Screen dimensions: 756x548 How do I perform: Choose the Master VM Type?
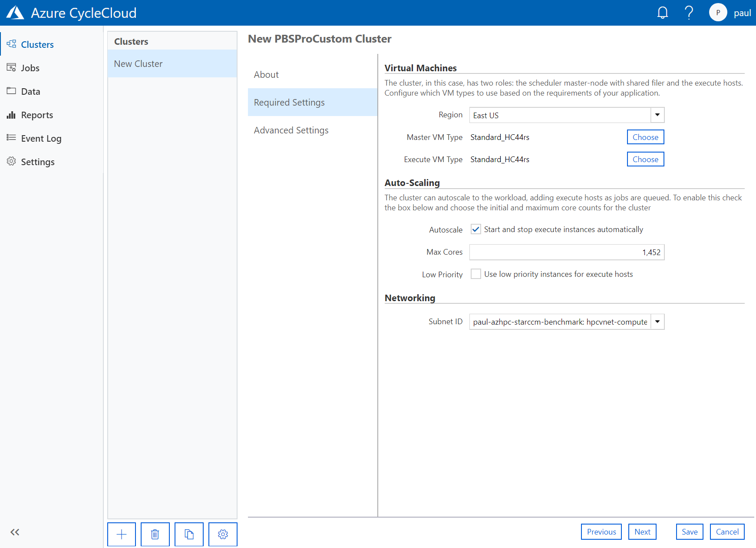pos(645,137)
